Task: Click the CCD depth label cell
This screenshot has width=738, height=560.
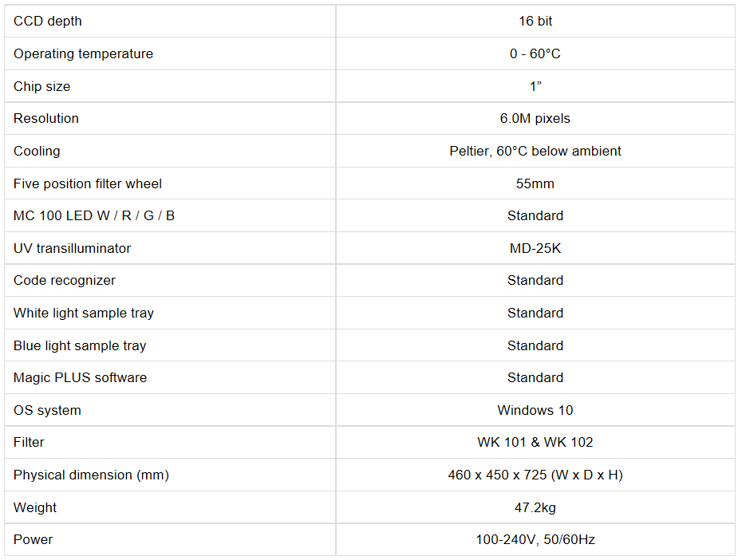Action: [48, 22]
